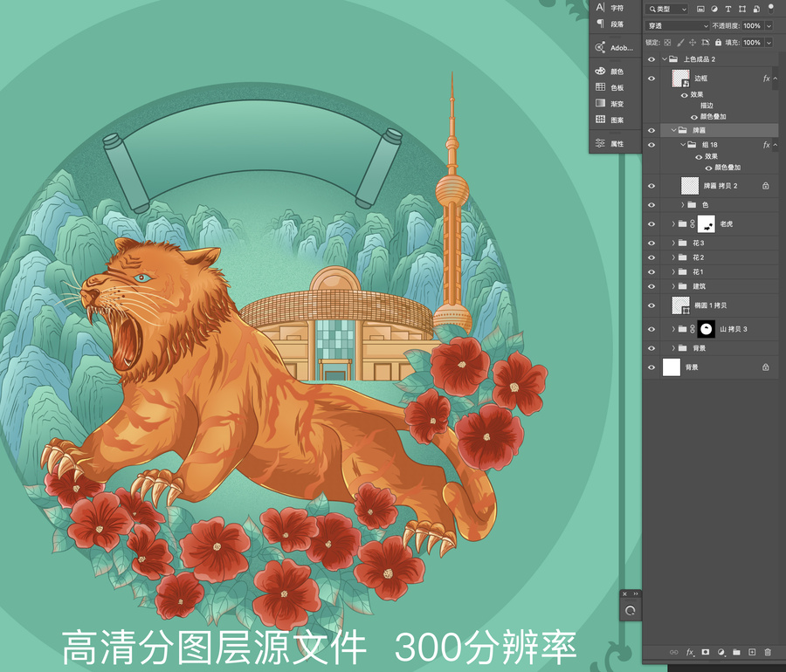
Task: Filter layers by pixel layers icon
Action: pyautogui.click(x=700, y=9)
